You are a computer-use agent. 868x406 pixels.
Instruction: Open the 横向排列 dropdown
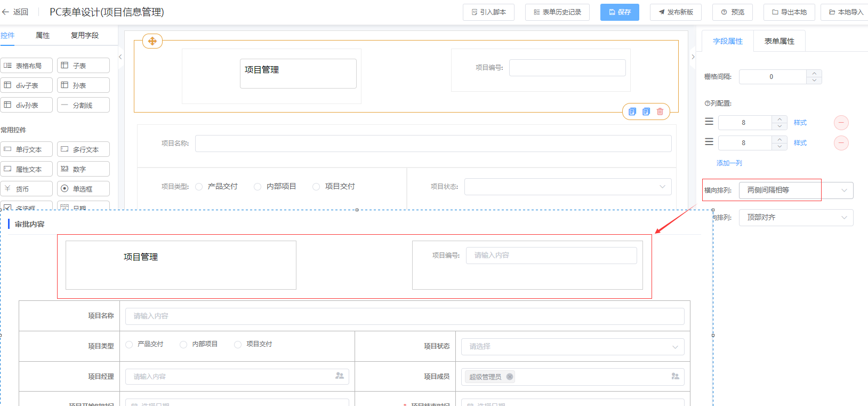(795, 190)
